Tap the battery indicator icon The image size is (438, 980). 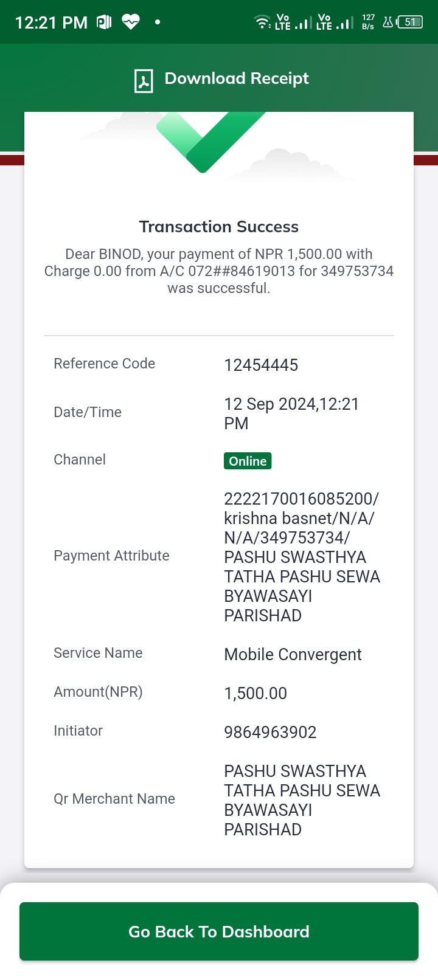pyautogui.click(x=410, y=22)
